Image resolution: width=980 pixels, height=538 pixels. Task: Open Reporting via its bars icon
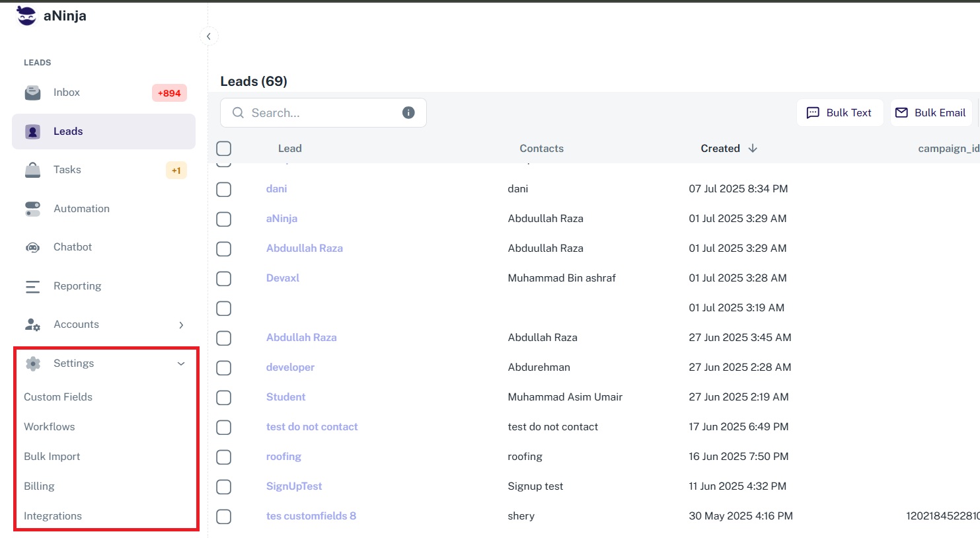tap(32, 286)
